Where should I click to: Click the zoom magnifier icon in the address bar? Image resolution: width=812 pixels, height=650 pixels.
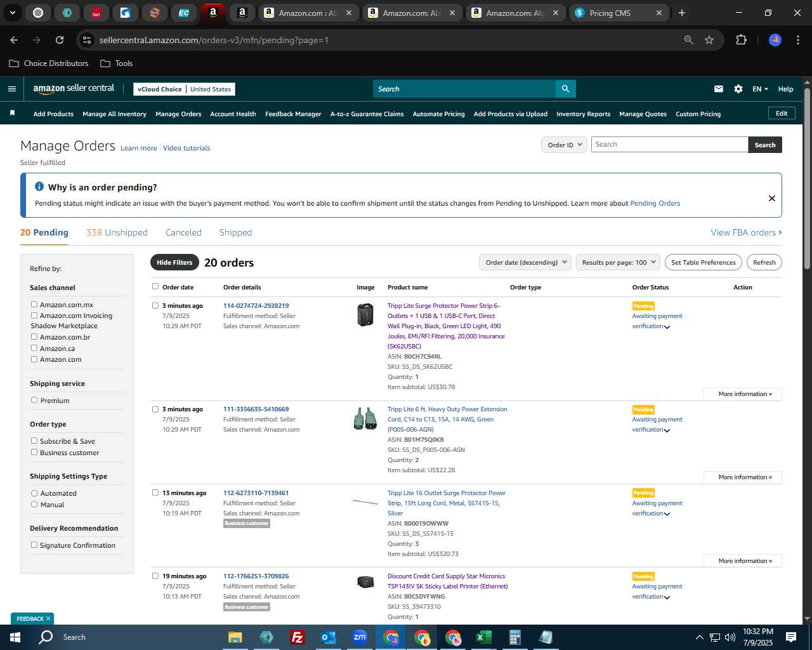click(x=689, y=40)
